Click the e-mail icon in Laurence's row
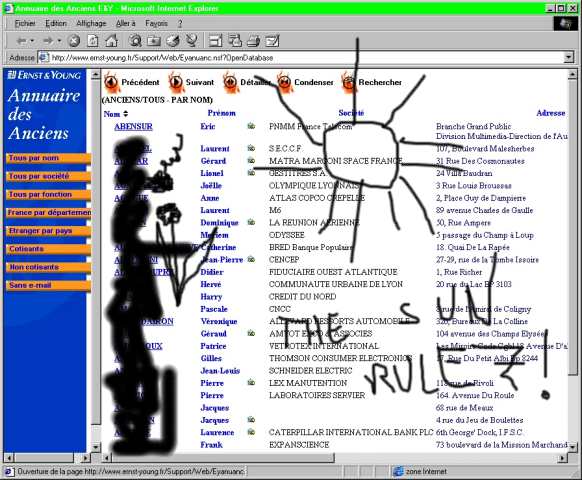 [251, 432]
